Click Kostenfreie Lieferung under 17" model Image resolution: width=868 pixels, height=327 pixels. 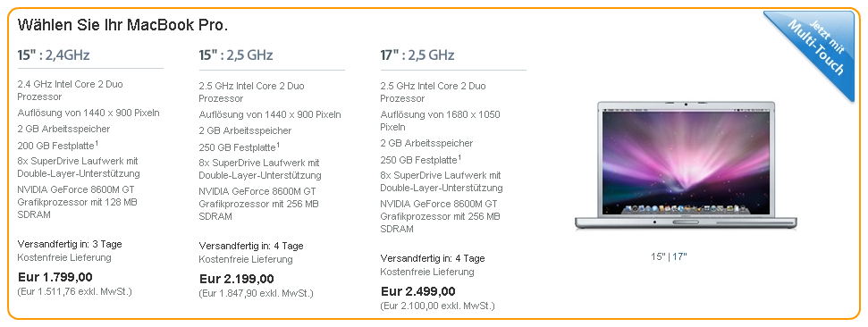pyautogui.click(x=427, y=272)
